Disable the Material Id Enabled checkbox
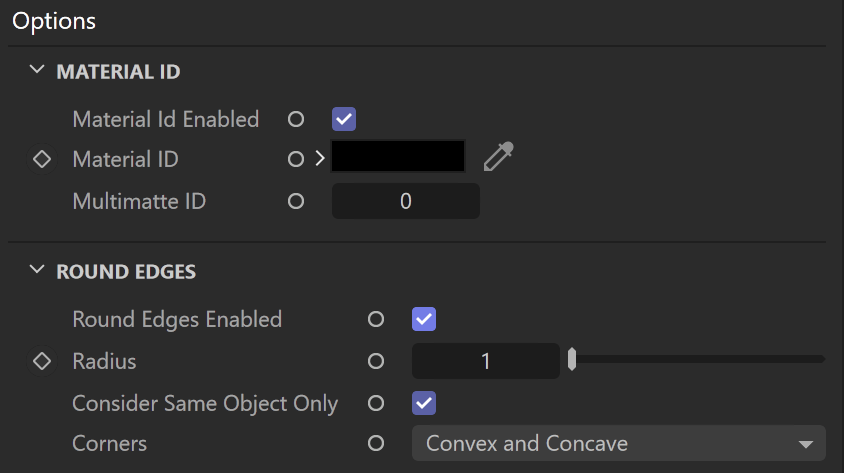This screenshot has width=844, height=473. tap(344, 119)
